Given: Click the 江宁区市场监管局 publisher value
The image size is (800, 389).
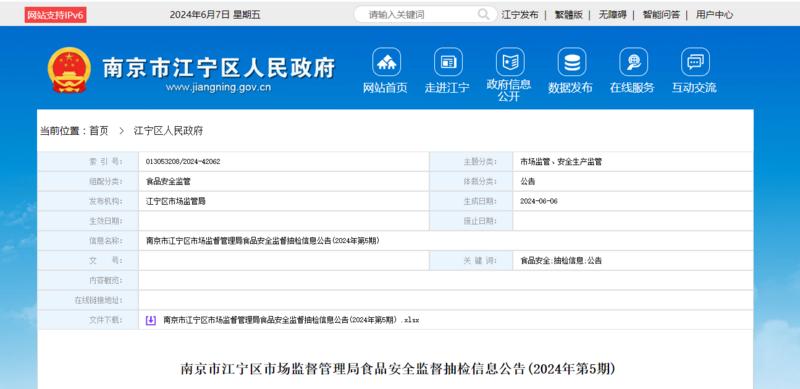Looking at the screenshot, I should coord(176,201).
